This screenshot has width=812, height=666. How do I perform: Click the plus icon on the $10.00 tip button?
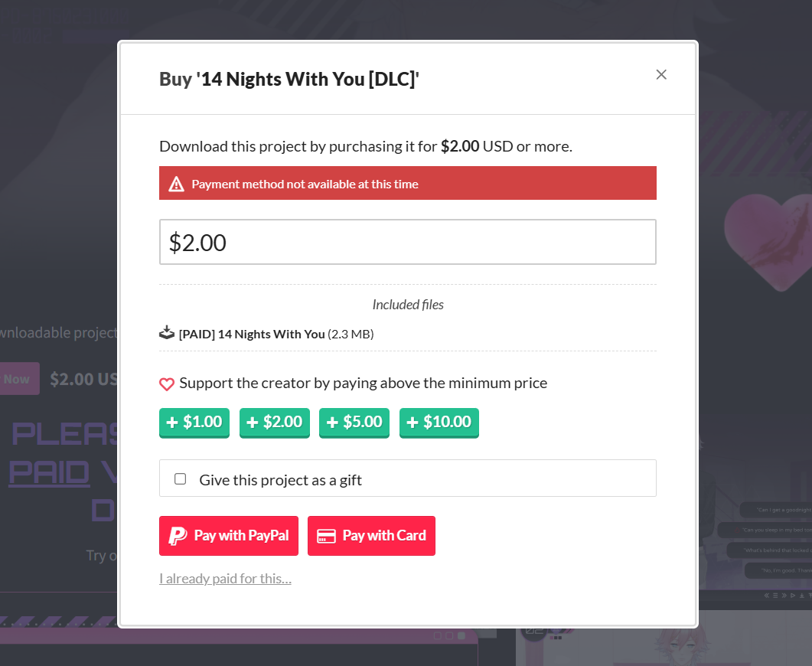click(x=413, y=423)
